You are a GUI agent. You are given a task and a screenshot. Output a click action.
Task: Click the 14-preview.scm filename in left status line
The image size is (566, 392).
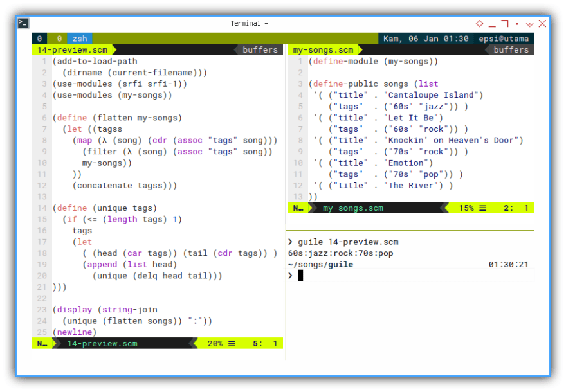(x=102, y=344)
